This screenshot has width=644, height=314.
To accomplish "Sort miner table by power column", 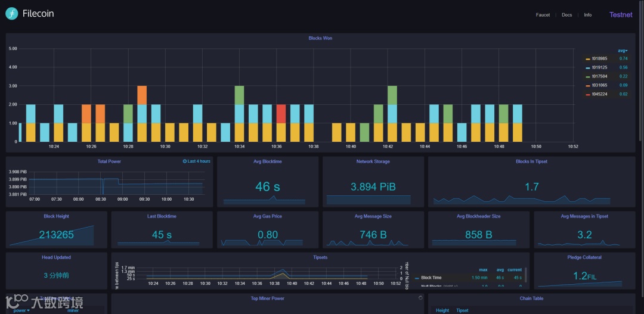I will 21,310.
